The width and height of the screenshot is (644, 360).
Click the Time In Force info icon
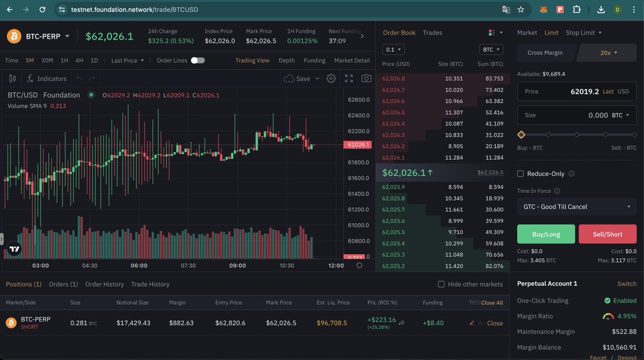point(557,191)
